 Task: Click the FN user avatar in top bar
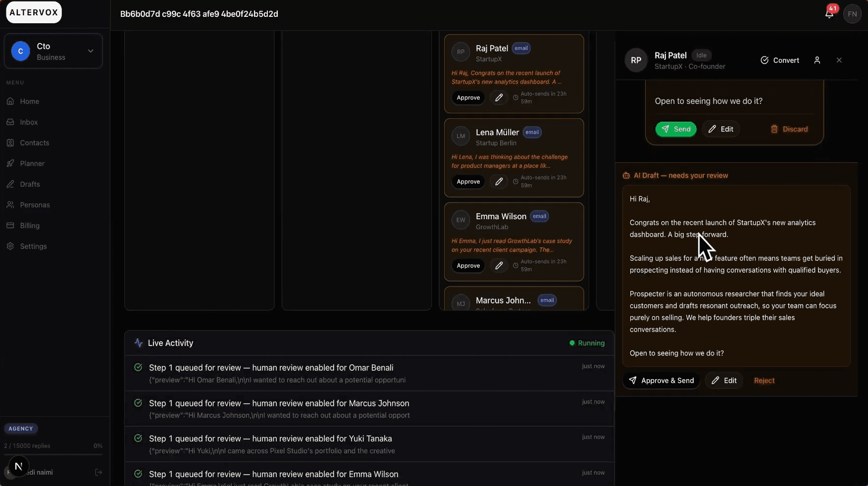click(x=852, y=14)
